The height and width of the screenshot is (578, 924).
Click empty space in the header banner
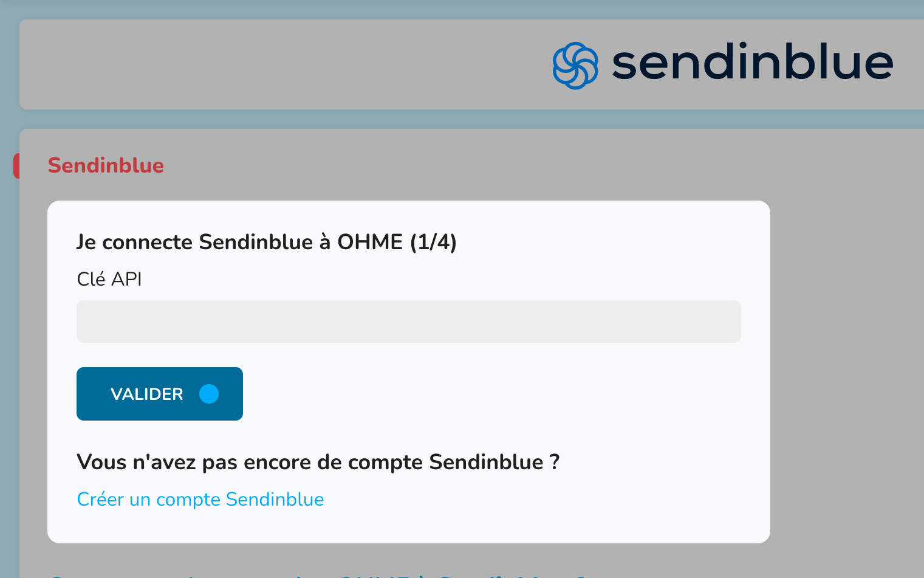click(273, 64)
